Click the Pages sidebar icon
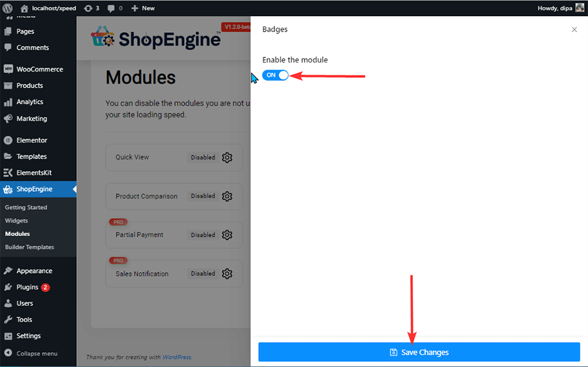Image resolution: width=588 pixels, height=367 pixels. (8, 32)
